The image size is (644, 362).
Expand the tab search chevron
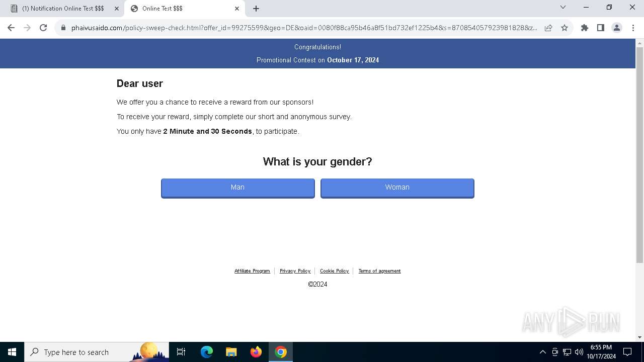click(x=563, y=7)
